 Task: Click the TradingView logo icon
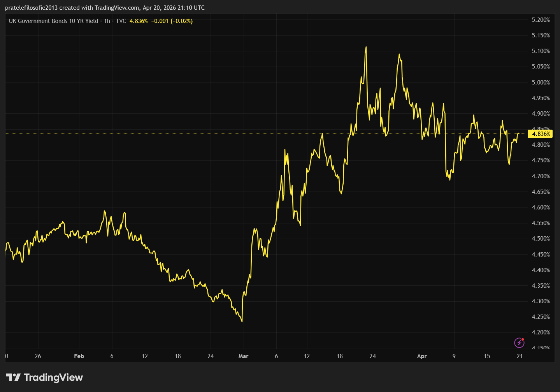13,377
